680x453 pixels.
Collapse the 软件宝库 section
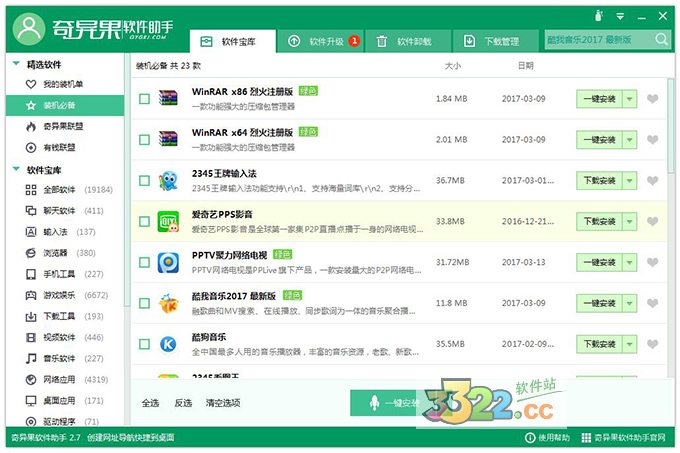pos(16,169)
